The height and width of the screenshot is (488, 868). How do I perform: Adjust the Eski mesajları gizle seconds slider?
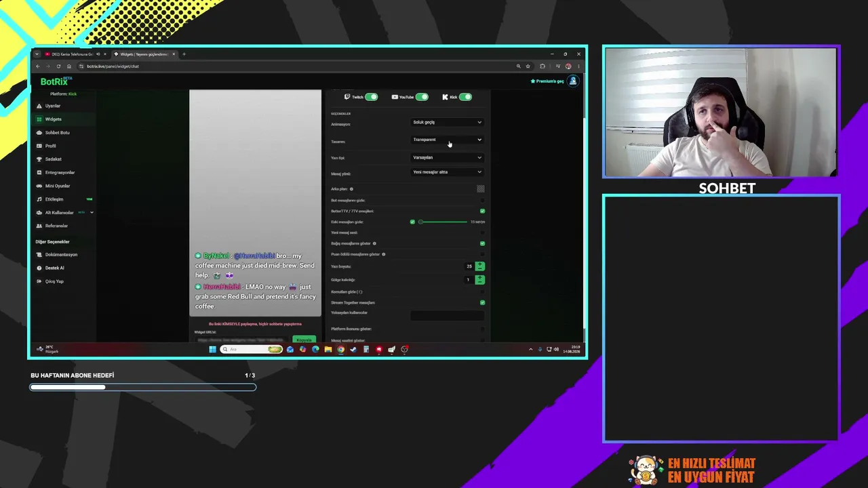443,222
